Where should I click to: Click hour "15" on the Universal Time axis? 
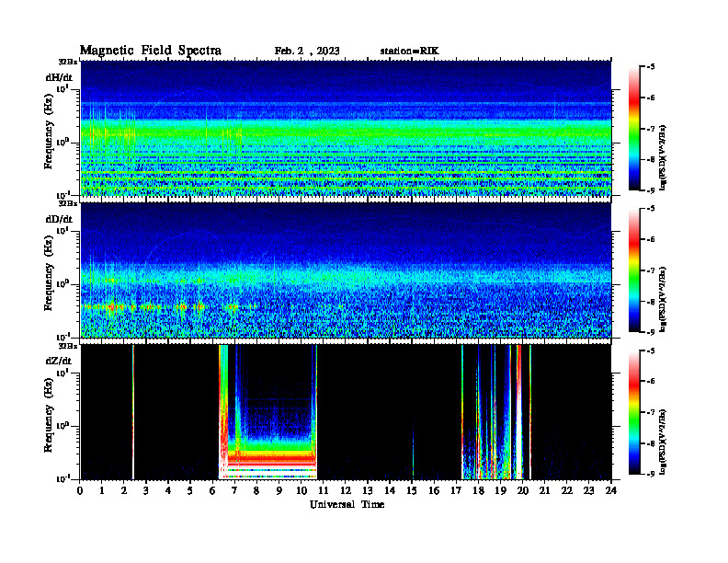(412, 490)
